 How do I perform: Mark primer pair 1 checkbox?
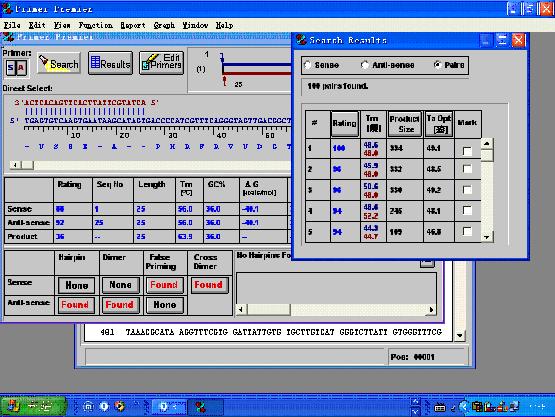[467, 151]
